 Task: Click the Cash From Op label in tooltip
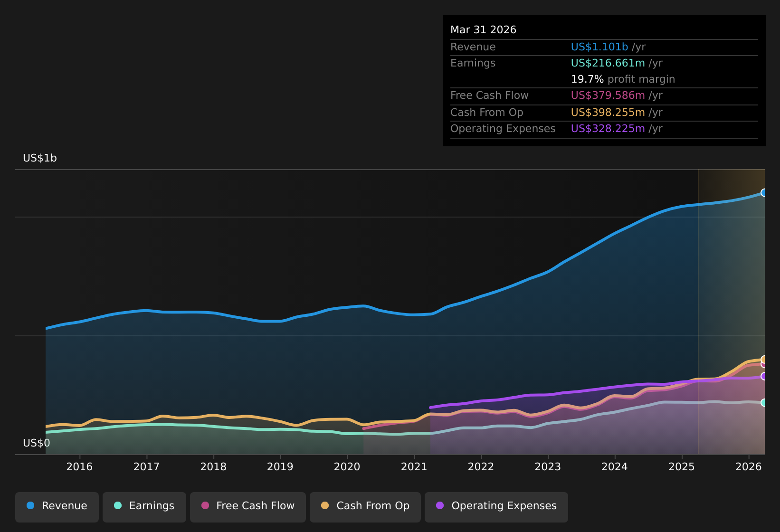486,113
